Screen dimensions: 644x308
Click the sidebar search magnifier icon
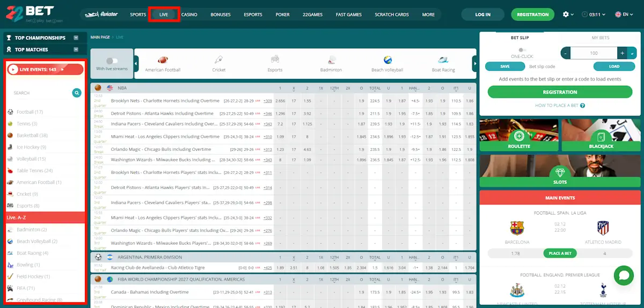pyautogui.click(x=77, y=93)
